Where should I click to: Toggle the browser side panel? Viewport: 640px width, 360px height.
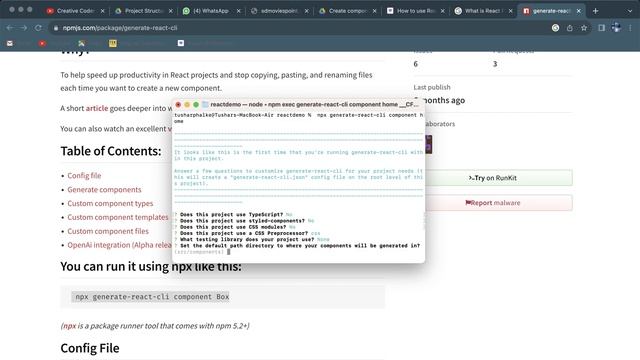(x=602, y=28)
